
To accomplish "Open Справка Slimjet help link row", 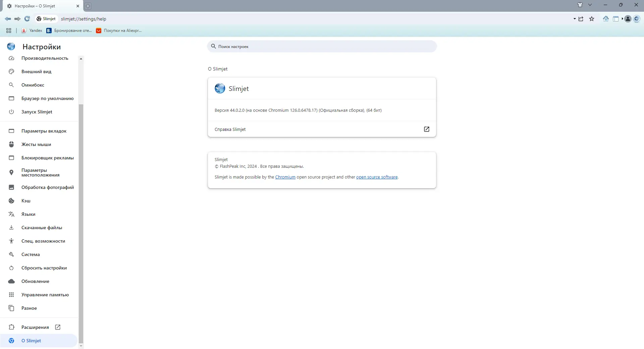I will [322, 129].
